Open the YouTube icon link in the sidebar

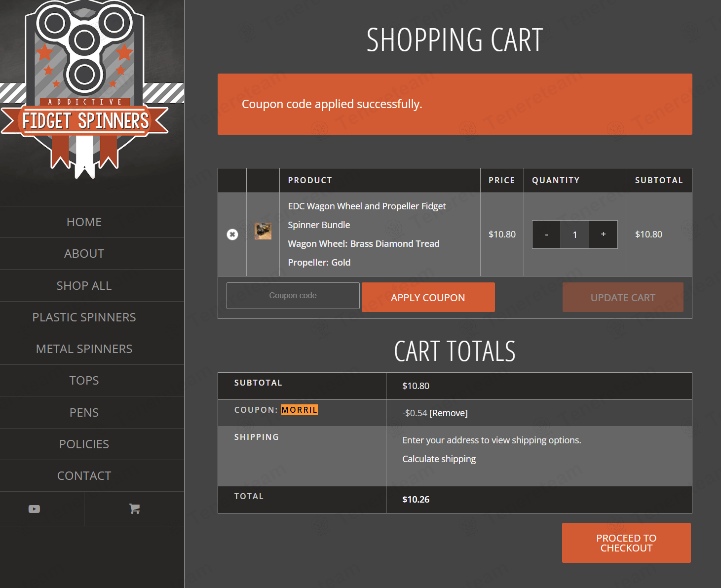click(34, 509)
